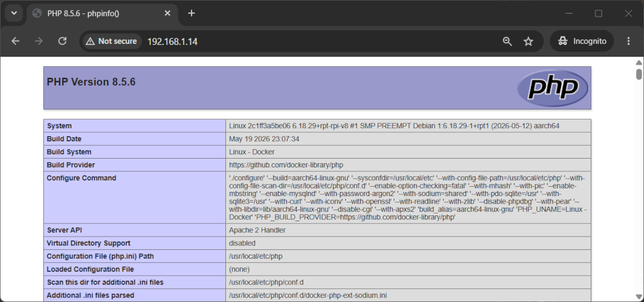Click the Build Provider label

pos(71,165)
